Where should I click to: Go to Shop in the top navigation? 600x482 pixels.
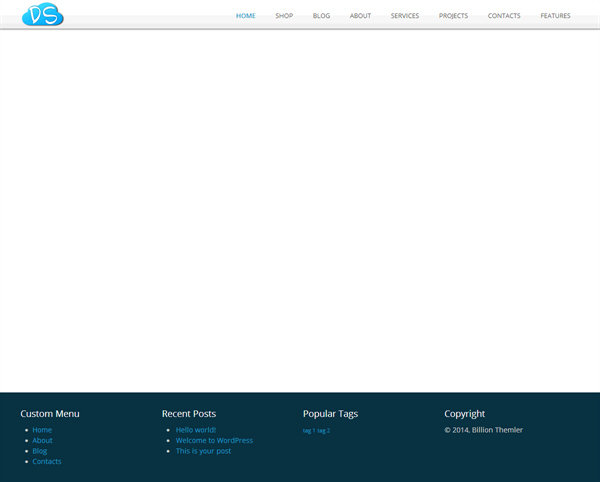(284, 16)
